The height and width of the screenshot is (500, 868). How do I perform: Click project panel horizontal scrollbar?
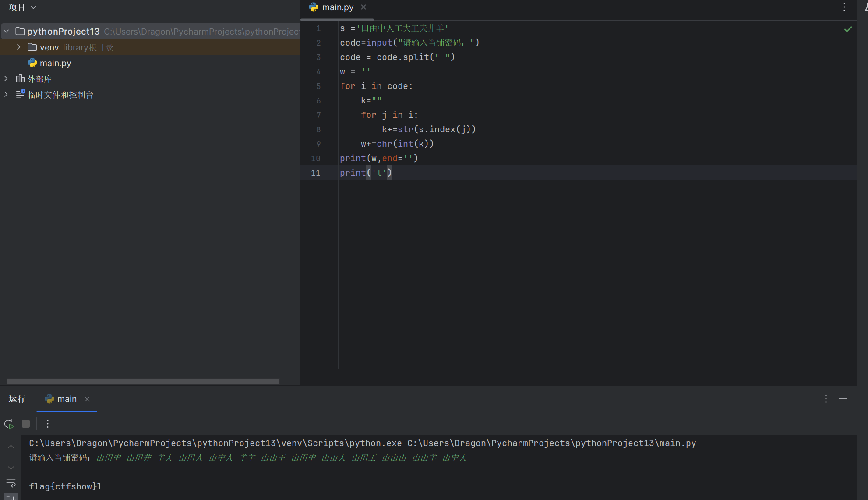pyautogui.click(x=143, y=381)
